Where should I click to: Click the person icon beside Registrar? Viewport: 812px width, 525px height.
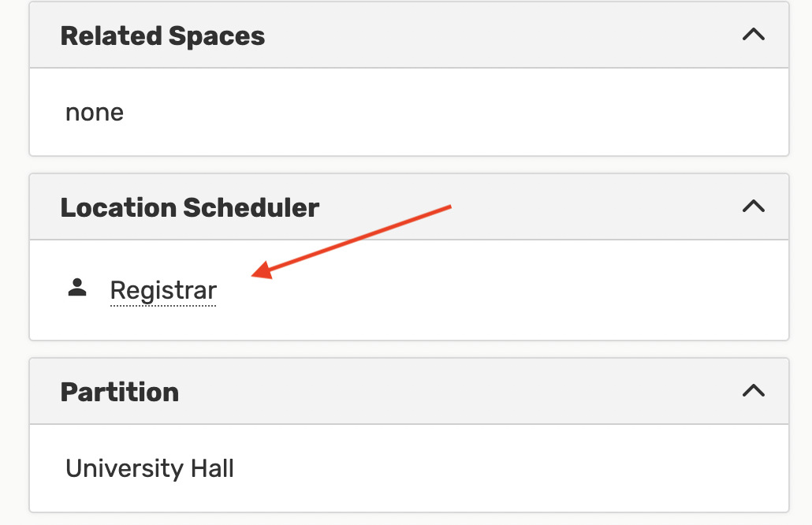pyautogui.click(x=77, y=289)
